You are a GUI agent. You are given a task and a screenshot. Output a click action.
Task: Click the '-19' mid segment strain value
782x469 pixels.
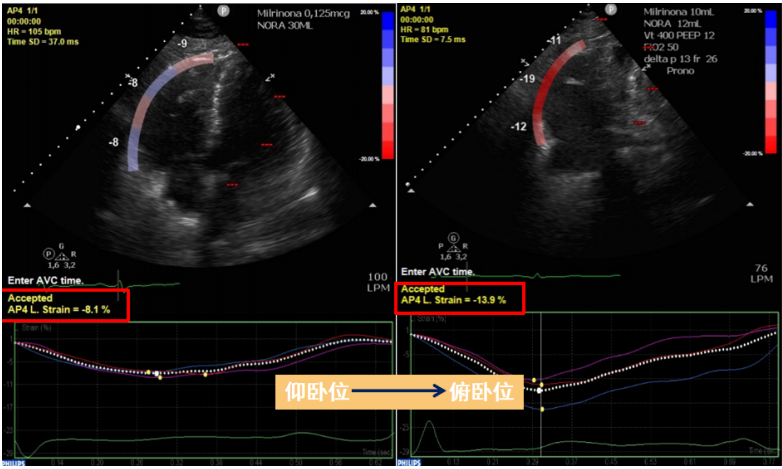[527, 79]
